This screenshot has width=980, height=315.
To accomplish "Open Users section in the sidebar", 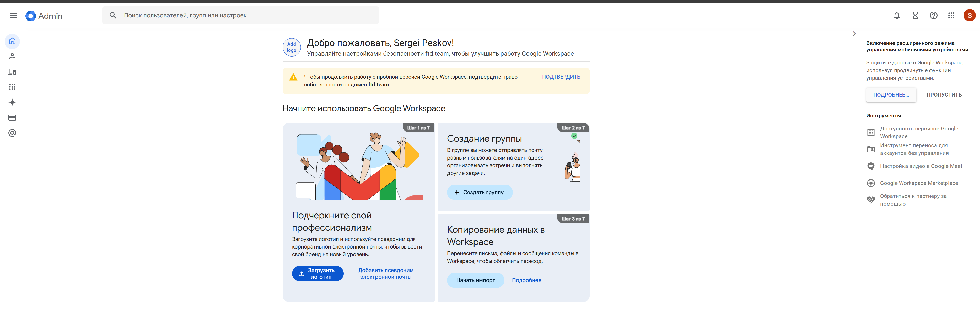I will point(12,57).
